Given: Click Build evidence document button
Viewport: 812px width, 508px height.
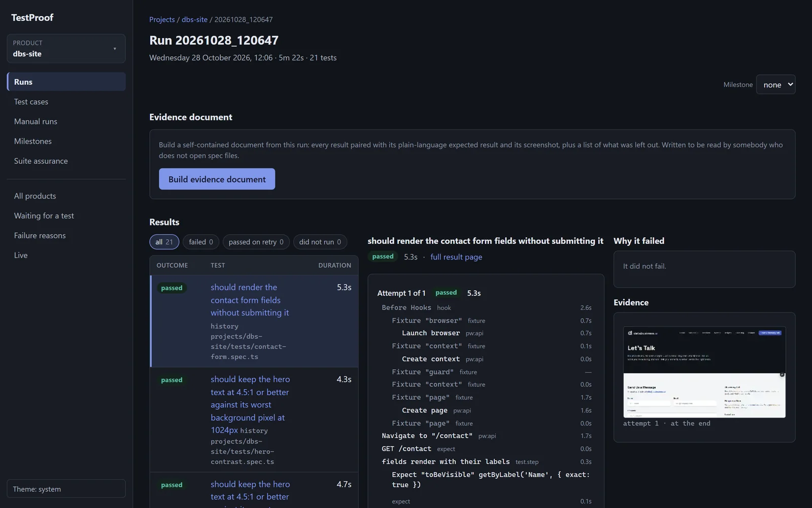Looking at the screenshot, I should pos(217,179).
